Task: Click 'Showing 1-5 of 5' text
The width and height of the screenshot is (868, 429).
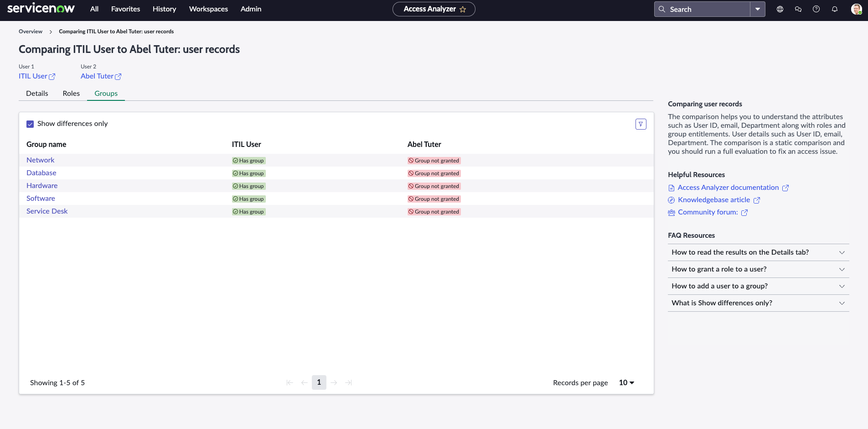Action: [x=57, y=382]
